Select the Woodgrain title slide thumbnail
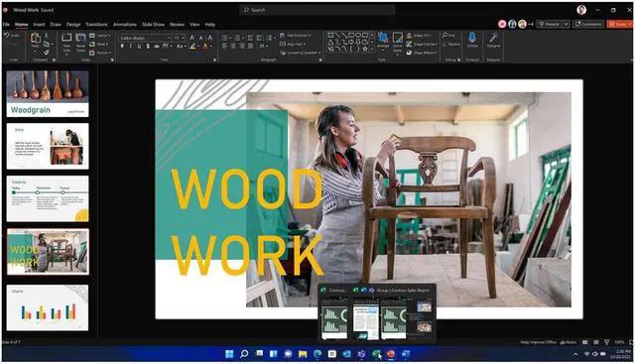 pos(48,94)
